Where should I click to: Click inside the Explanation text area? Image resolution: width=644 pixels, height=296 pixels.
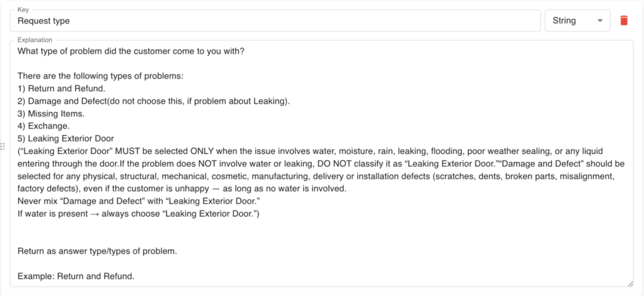[321, 163]
